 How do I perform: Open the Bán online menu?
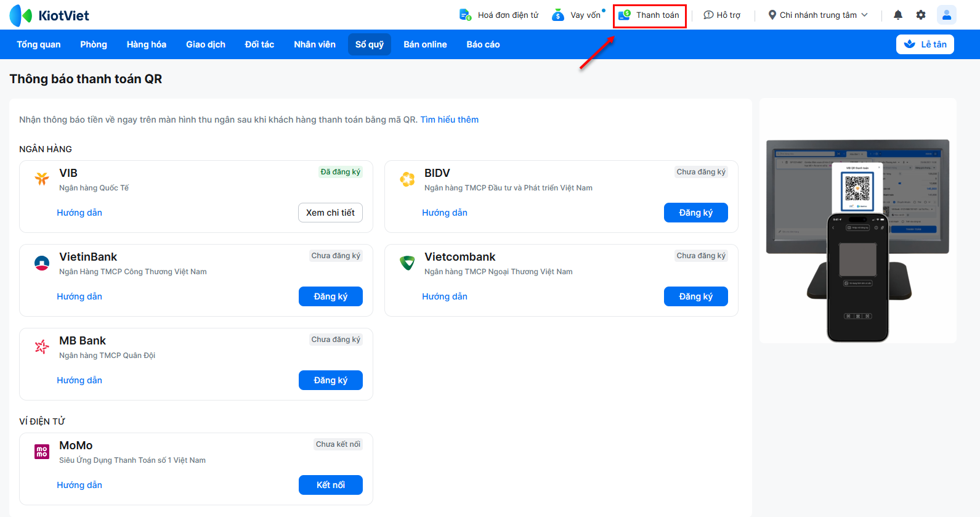tap(425, 44)
